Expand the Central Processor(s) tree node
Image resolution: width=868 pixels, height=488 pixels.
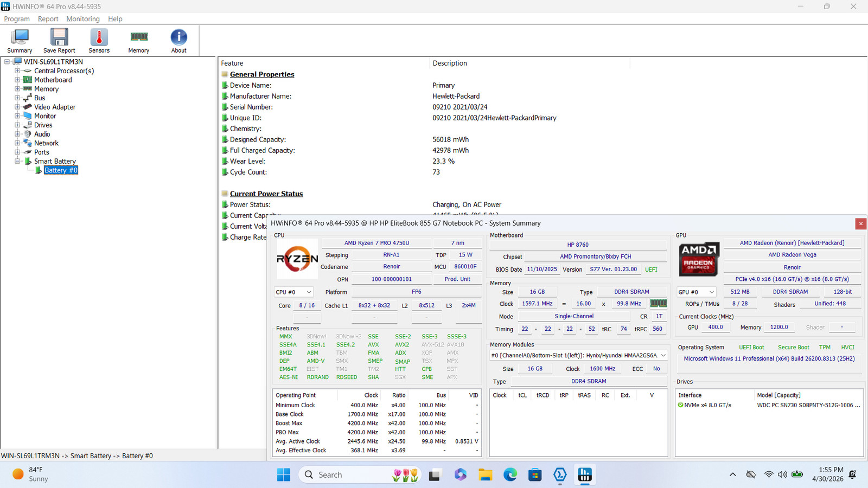[x=17, y=71]
